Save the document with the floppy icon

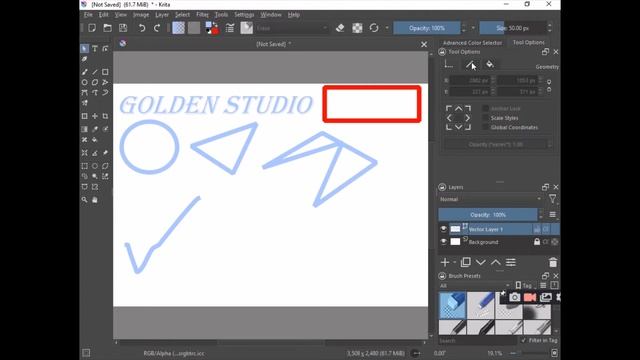(123, 28)
